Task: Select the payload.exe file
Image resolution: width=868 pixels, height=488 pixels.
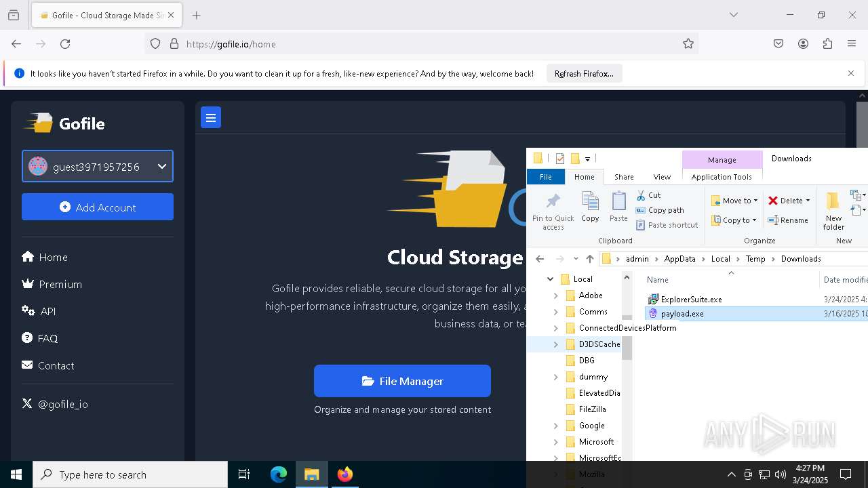Action: 756,314
